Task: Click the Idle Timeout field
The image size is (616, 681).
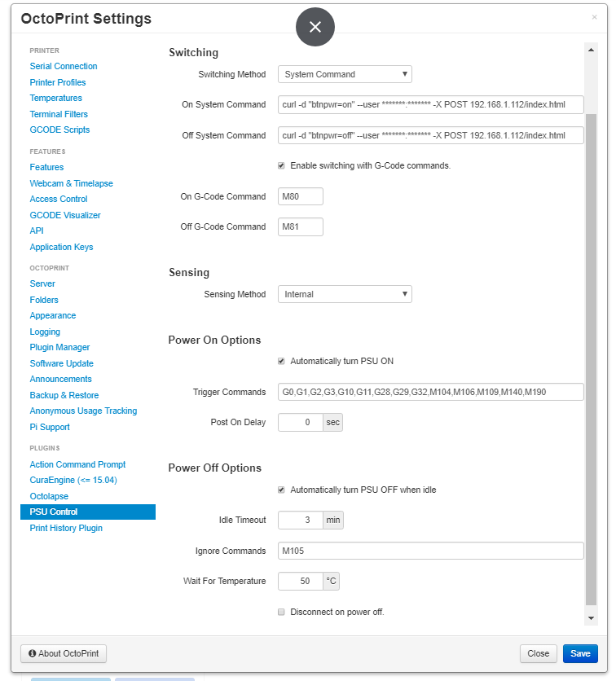Action: (301, 520)
